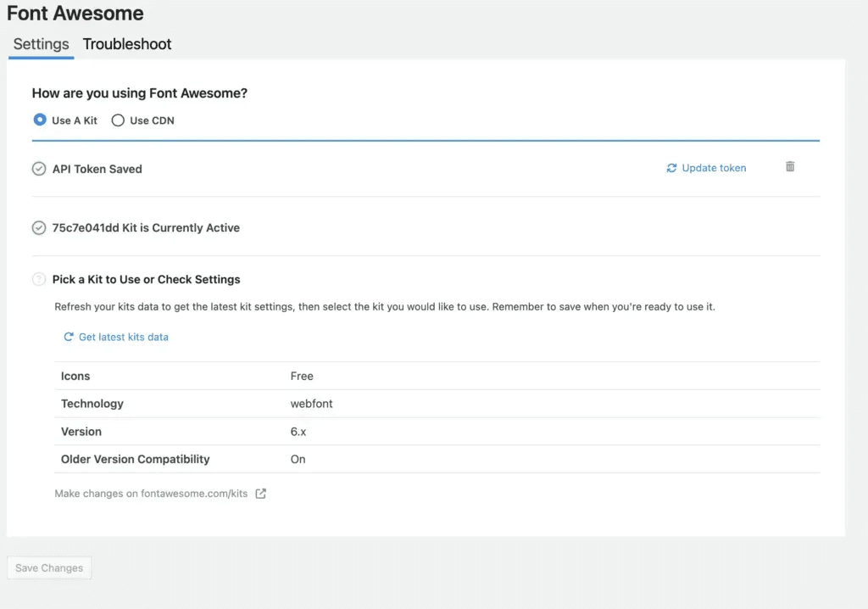Select the webfont Technology value
This screenshot has width=868, height=609.
[311, 404]
